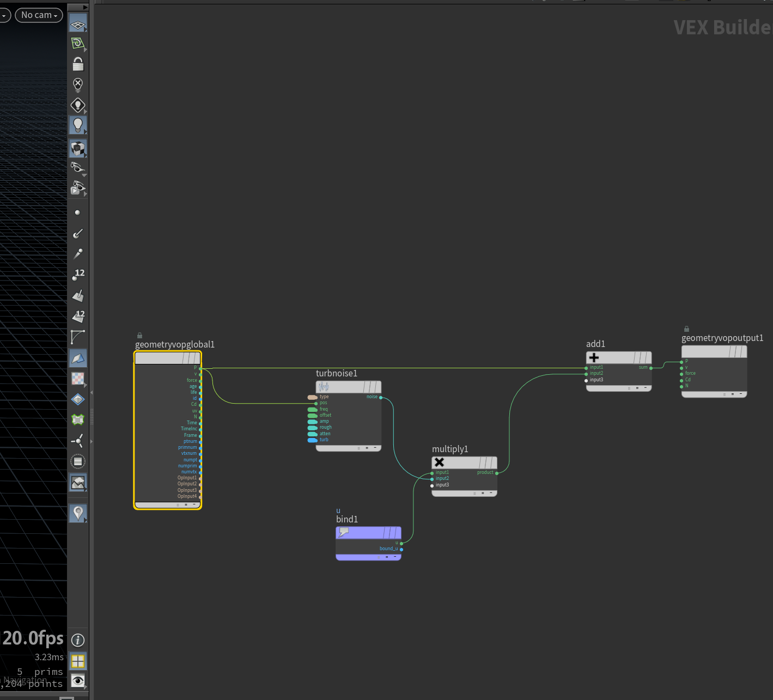Screen dimensions: 773x700
Task: Click the map pin marker icon
Action: pos(78,513)
